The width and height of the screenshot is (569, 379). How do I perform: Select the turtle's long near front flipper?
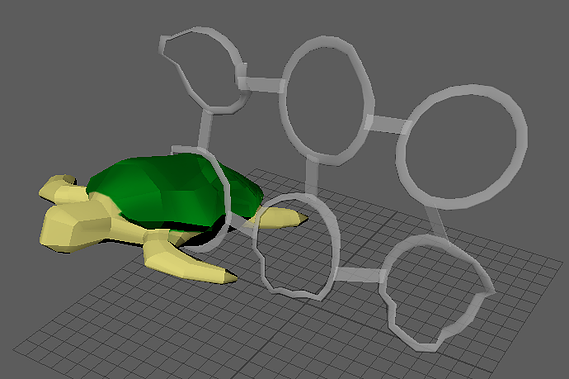point(185,261)
